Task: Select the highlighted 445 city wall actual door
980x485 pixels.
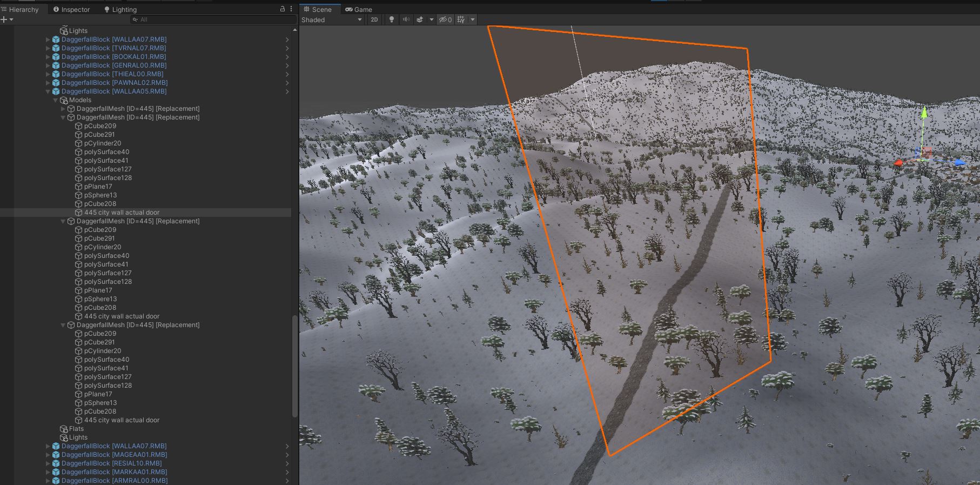Action: 122,212
